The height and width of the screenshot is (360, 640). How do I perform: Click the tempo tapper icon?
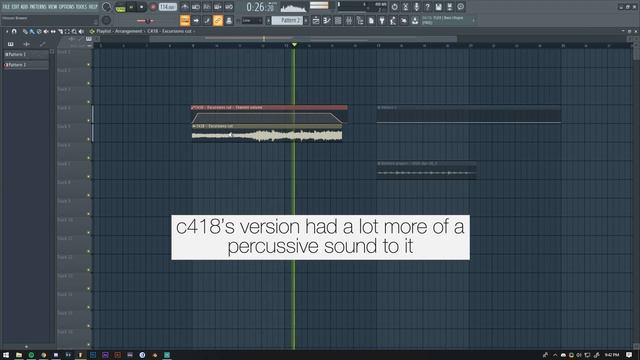coord(393,20)
